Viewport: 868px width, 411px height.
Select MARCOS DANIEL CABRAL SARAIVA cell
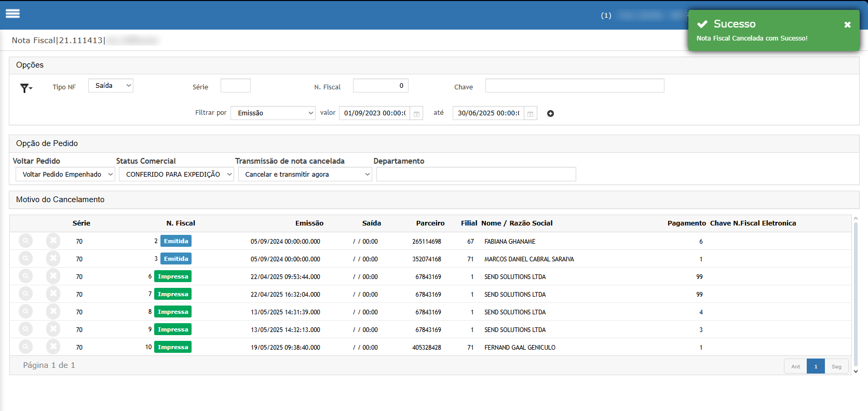pyautogui.click(x=529, y=259)
